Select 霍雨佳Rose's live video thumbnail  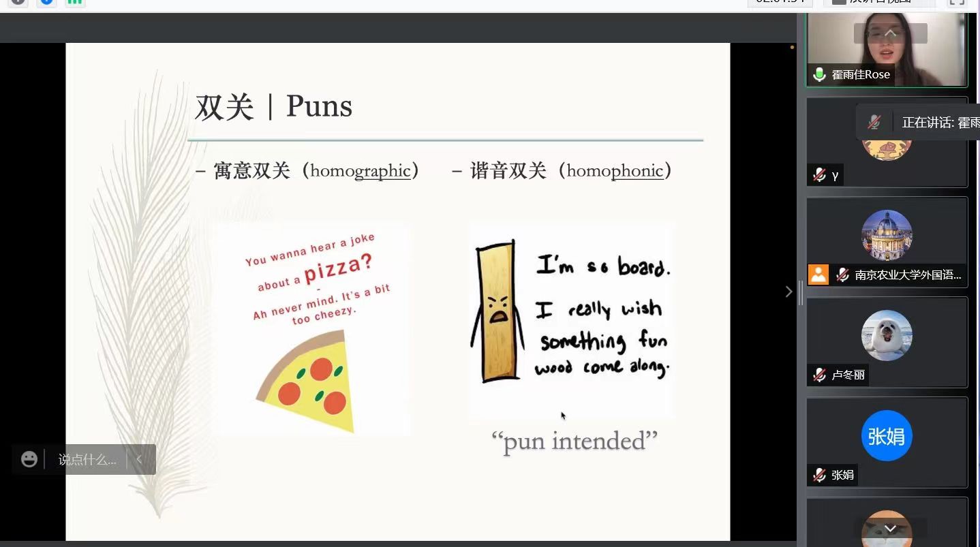[x=887, y=50]
